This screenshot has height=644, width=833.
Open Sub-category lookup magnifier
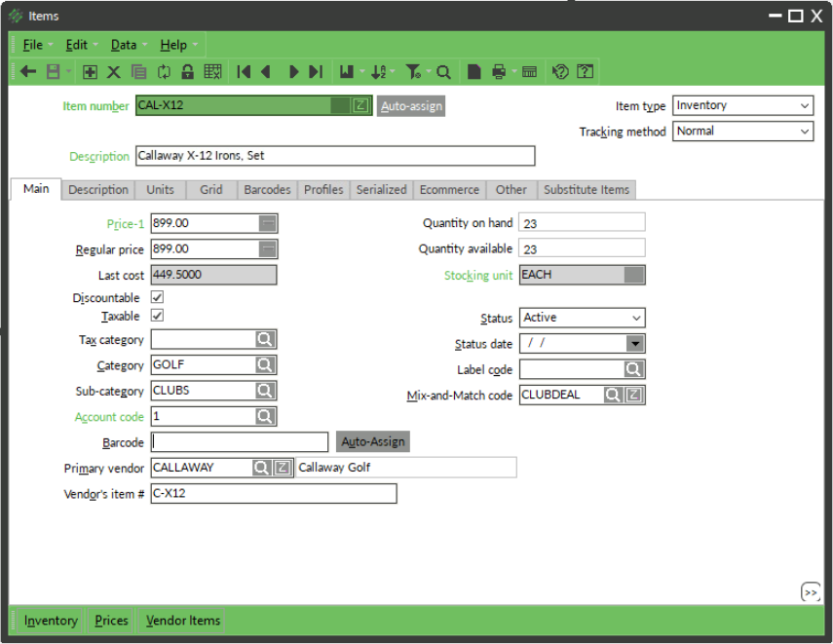tap(265, 391)
